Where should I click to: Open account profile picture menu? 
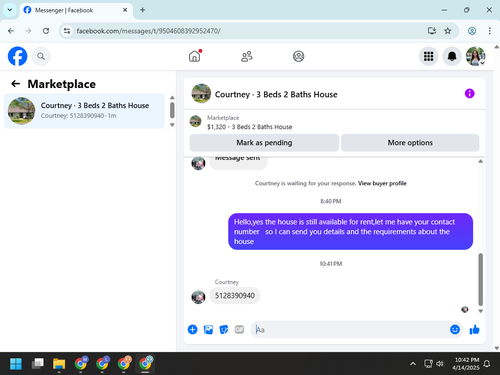tap(476, 56)
